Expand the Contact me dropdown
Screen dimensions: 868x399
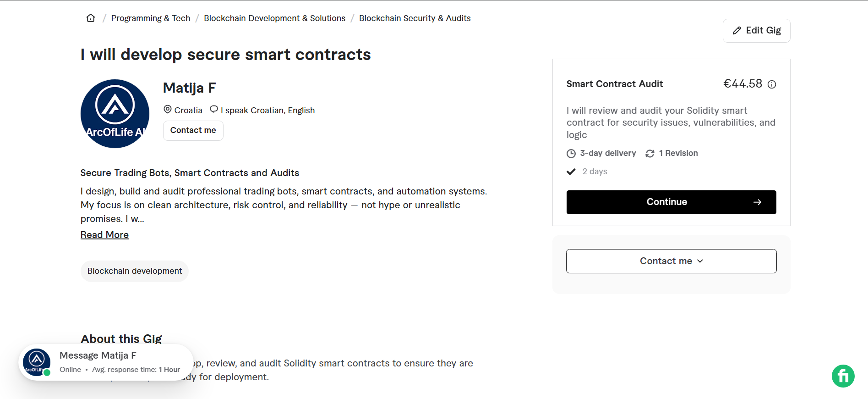[x=671, y=261]
